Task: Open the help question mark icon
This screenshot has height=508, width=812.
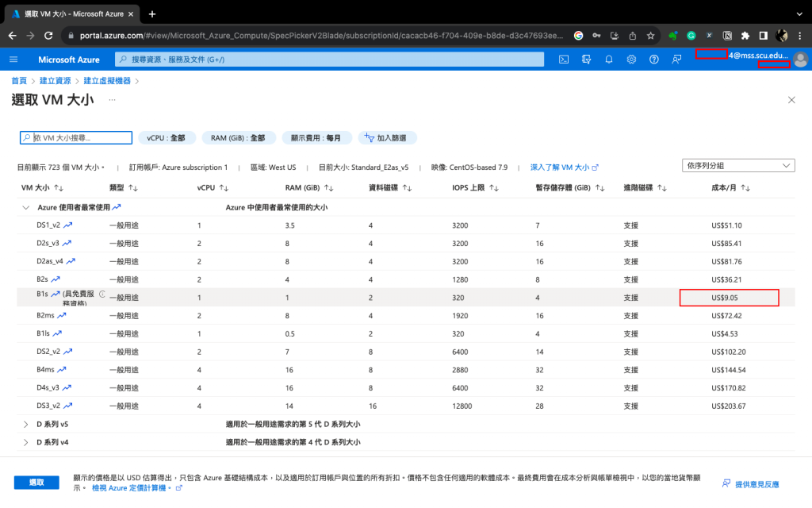Action: (654, 60)
